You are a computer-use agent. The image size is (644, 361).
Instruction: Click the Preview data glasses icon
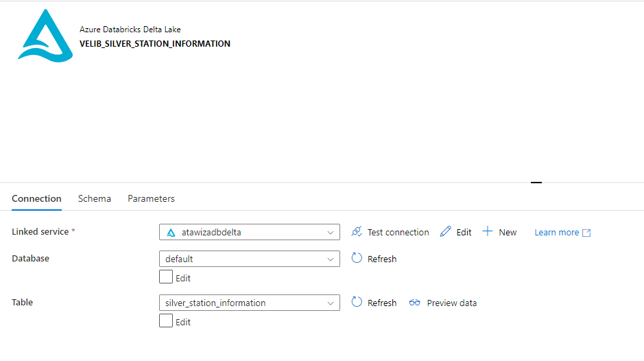click(414, 303)
